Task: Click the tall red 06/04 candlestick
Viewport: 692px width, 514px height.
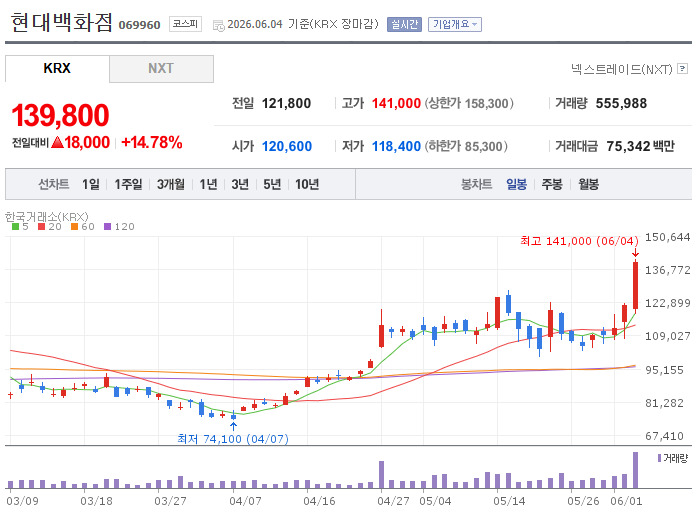Action: click(x=636, y=285)
